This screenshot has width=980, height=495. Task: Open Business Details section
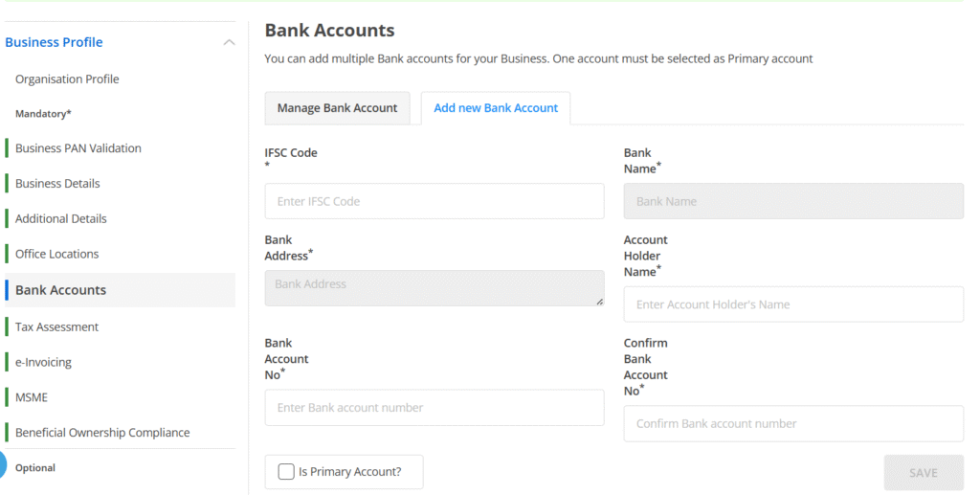(x=57, y=184)
